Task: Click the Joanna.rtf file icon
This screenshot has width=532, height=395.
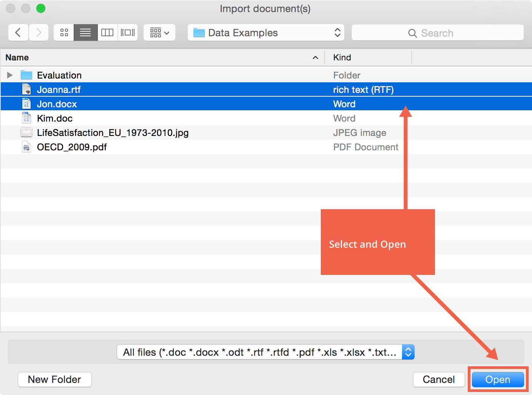Action: click(26, 89)
